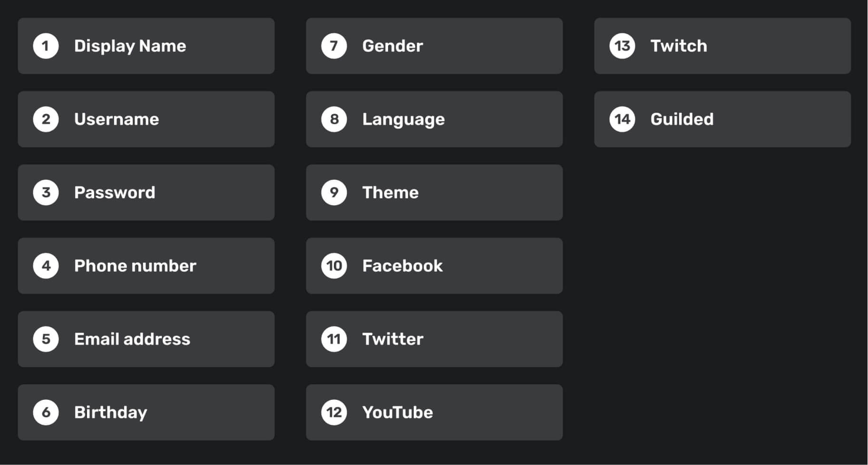Screen dimensions: 868x465
Task: Click the Guilded label text
Action: [x=682, y=119]
